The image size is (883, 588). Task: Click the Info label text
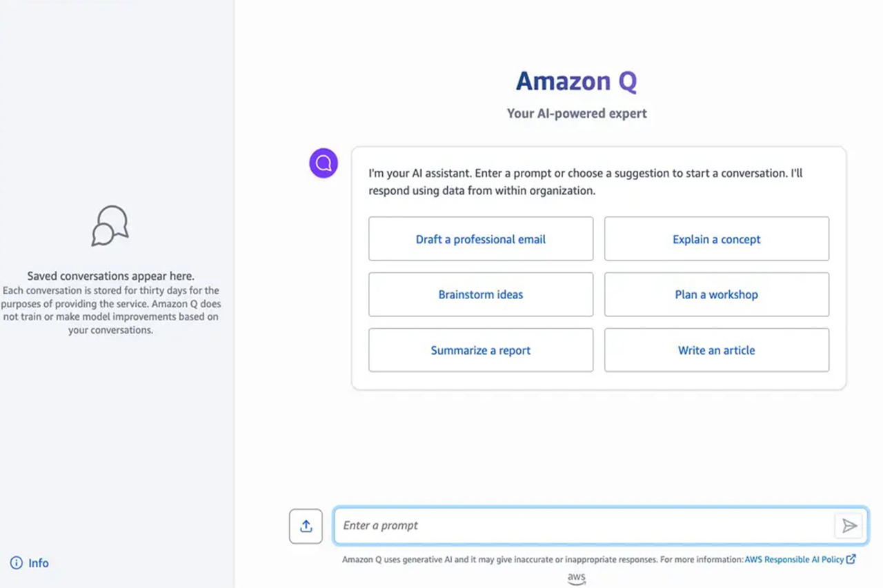coord(38,563)
